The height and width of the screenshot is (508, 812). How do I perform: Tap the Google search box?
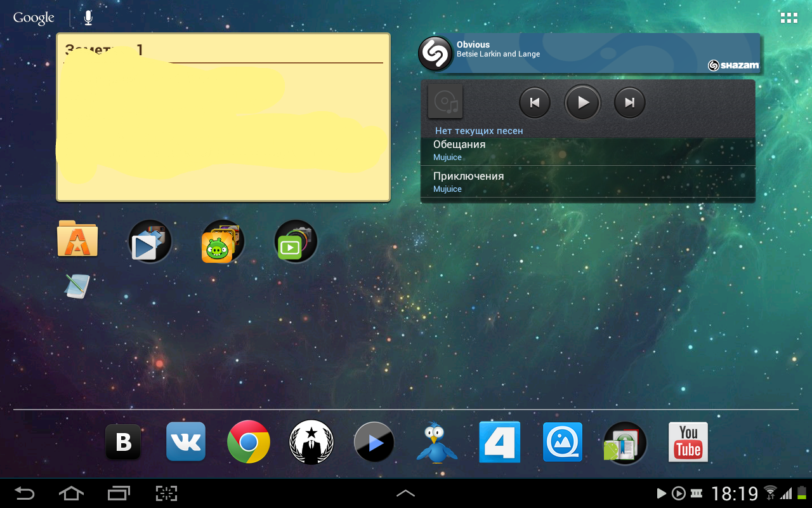coord(34,18)
